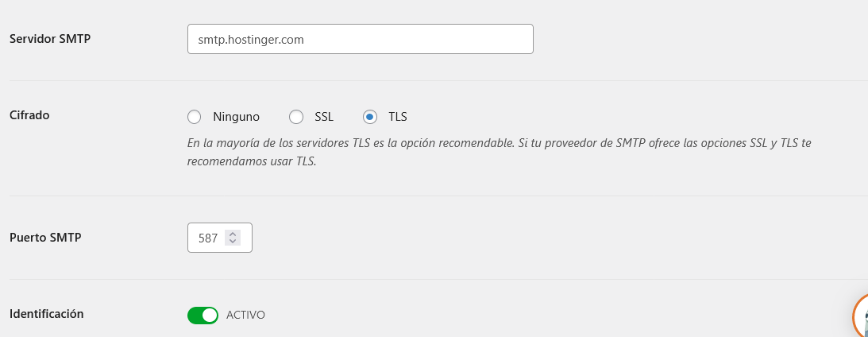The image size is (868, 337).
Task: Click the Identificación setting label
Action: click(x=47, y=314)
